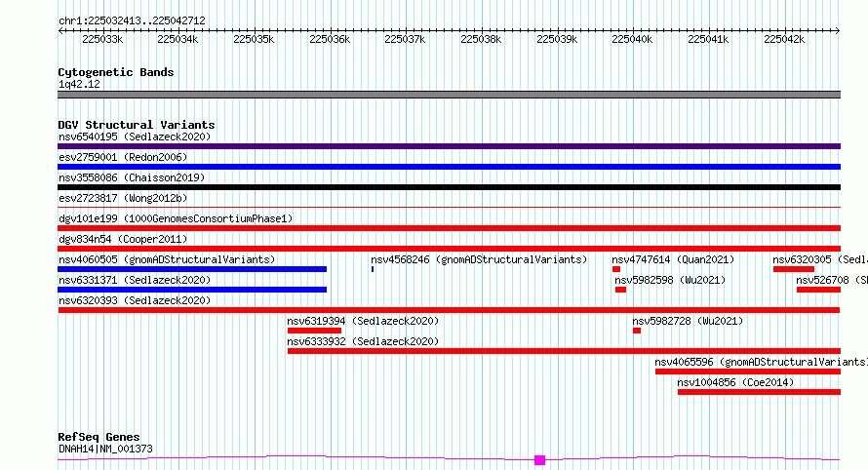
Task: Click the red dgv101e199 variant bar
Action: point(449,228)
